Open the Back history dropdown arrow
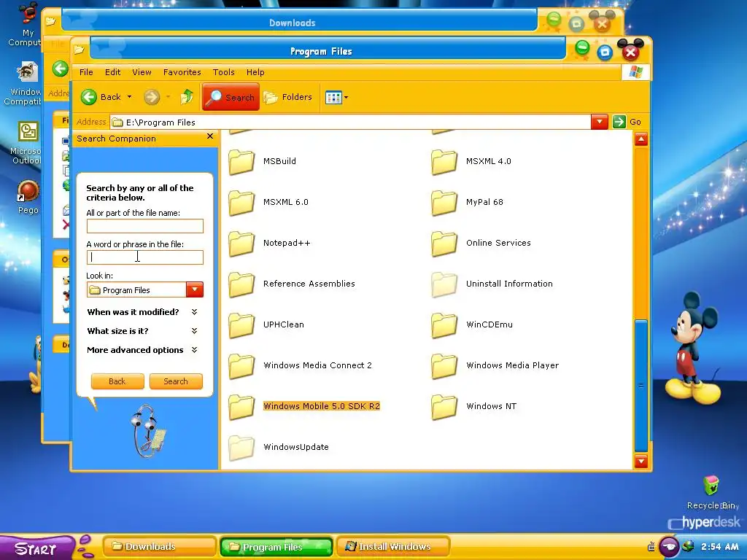Viewport: 747px width, 560px height. 129,97
